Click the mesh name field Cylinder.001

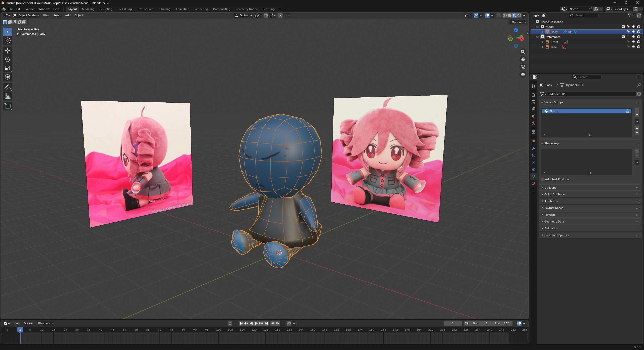(592, 94)
